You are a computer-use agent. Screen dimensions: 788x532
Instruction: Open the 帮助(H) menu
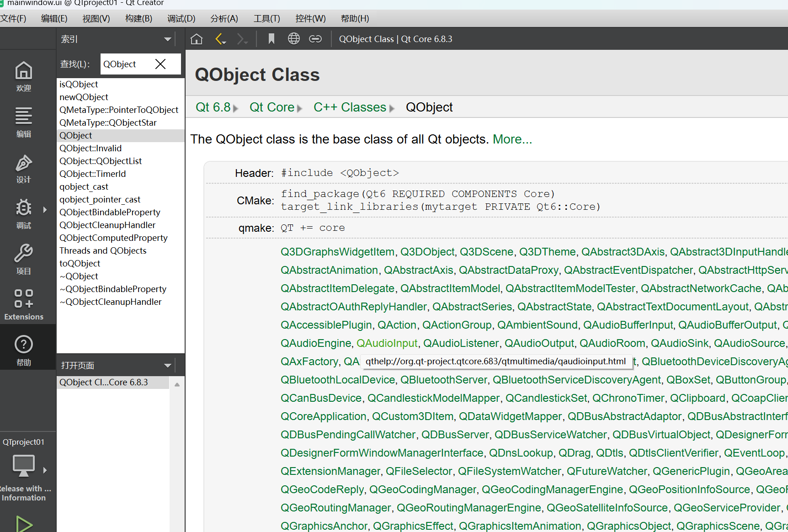click(355, 19)
